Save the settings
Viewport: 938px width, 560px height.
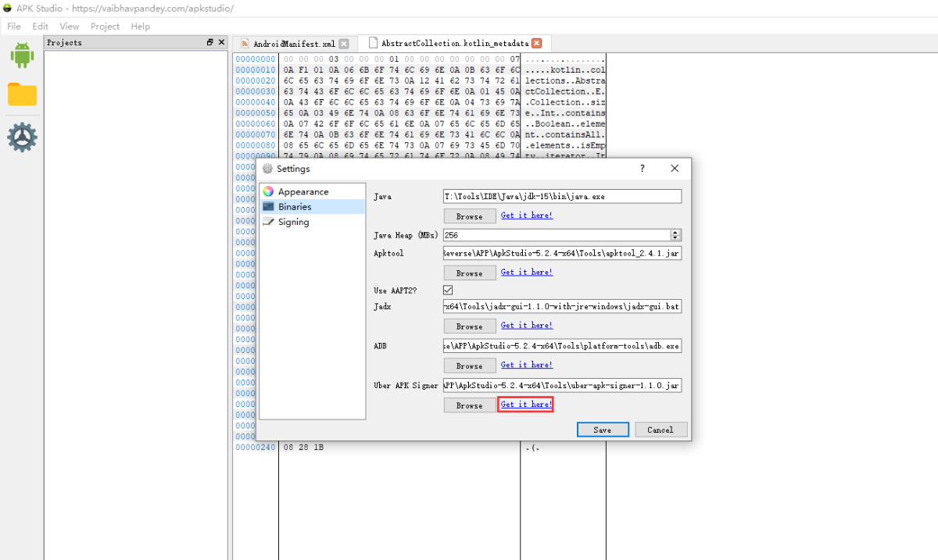coord(603,430)
